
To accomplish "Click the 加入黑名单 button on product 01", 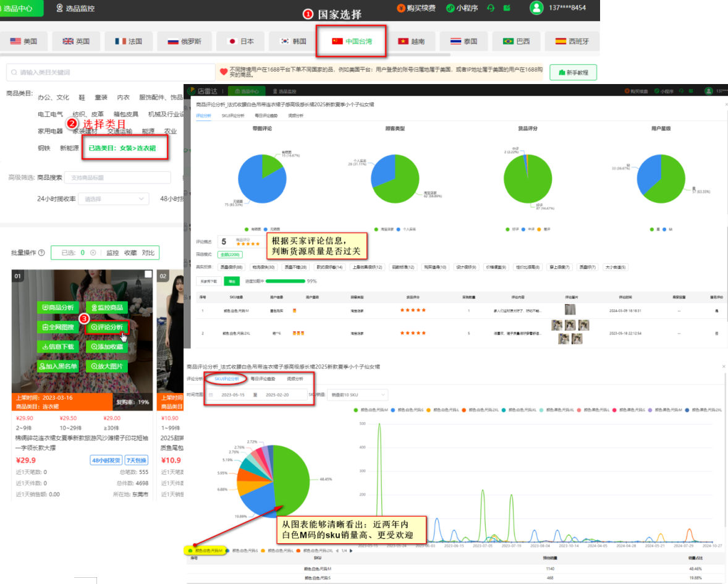I will tap(58, 366).
